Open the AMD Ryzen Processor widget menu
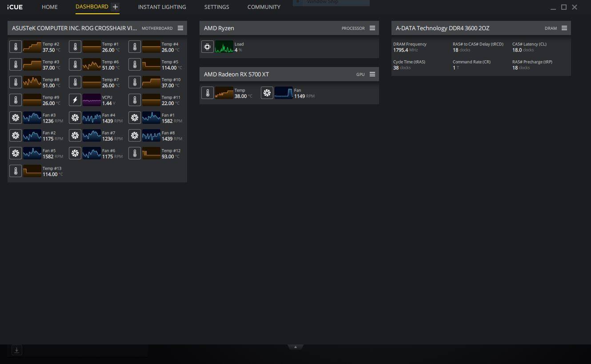Screen dimensions: 591x364 [x=372, y=28]
